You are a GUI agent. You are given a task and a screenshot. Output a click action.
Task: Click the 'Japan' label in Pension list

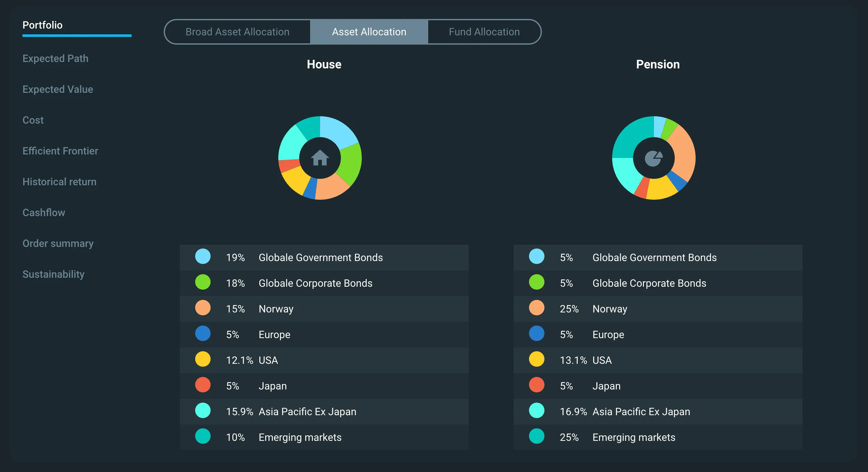606,386
